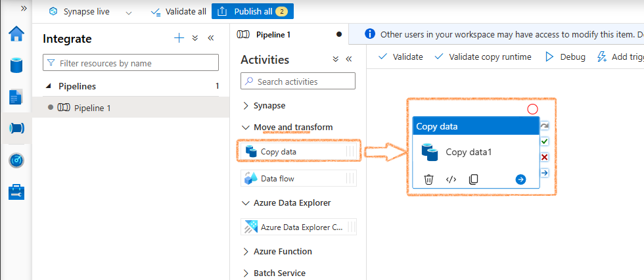Open the Manage hub toolbox icon
The image size is (644, 280).
tap(16, 192)
